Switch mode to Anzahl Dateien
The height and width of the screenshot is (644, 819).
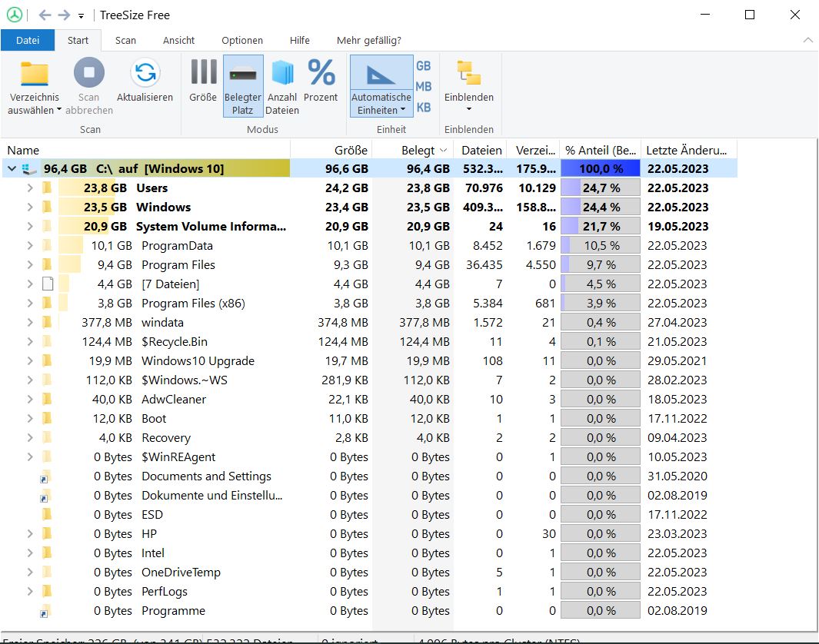point(282,86)
